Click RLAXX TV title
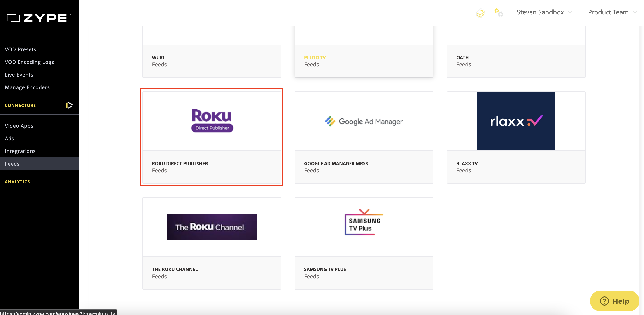Screen dimensions: 644x315 (x=467, y=163)
